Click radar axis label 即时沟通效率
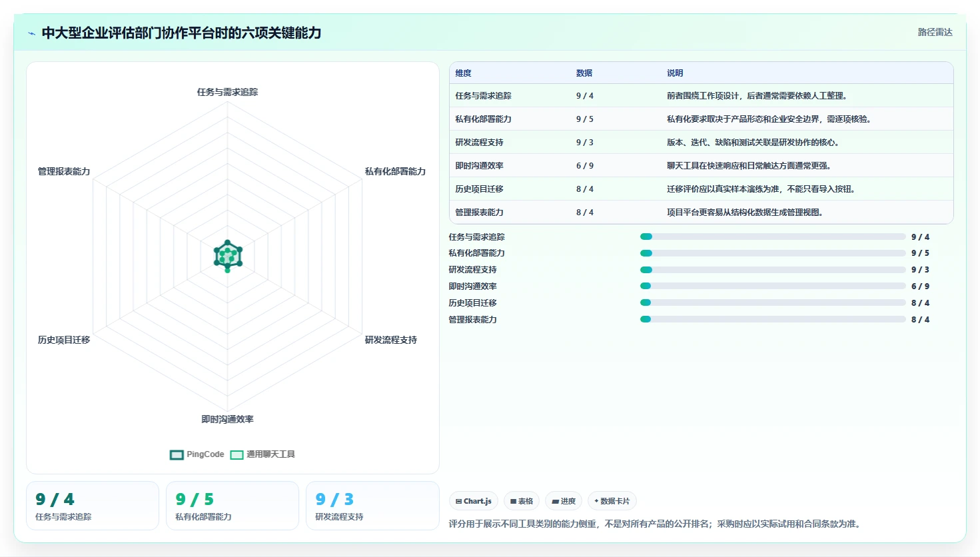980x557 pixels. 227,419
